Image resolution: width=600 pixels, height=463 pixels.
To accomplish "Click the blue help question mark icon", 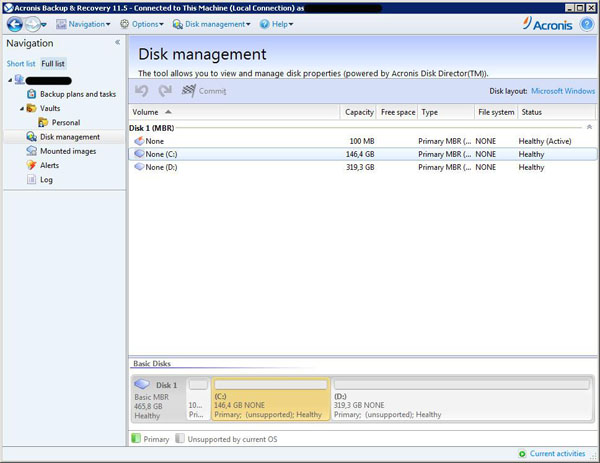I will click(x=587, y=25).
